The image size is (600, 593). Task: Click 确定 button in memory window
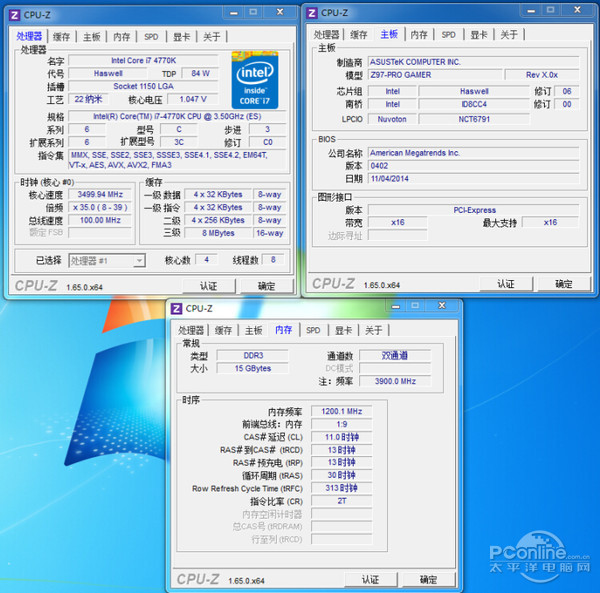point(428,580)
